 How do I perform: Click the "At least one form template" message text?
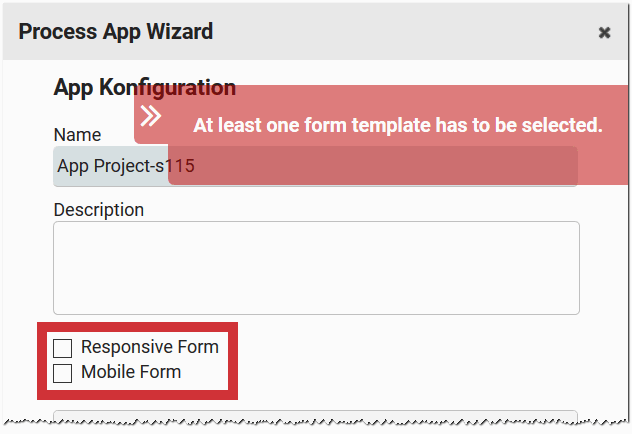point(397,125)
